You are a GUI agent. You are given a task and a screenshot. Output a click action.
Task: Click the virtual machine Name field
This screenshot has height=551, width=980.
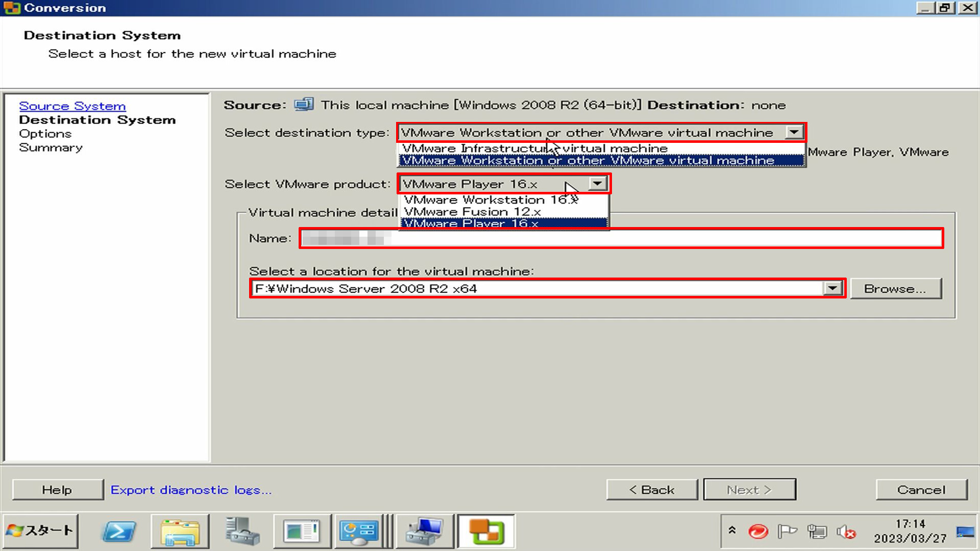click(621, 238)
